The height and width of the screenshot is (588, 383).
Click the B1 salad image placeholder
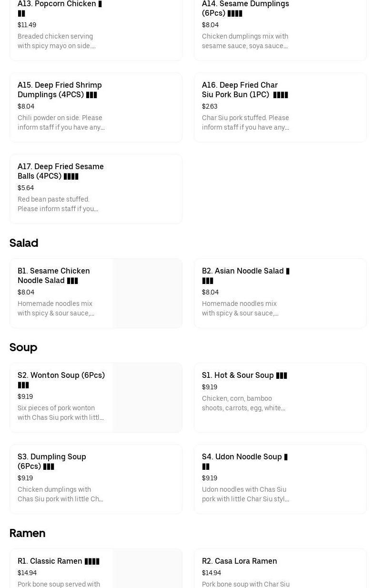tap(148, 293)
